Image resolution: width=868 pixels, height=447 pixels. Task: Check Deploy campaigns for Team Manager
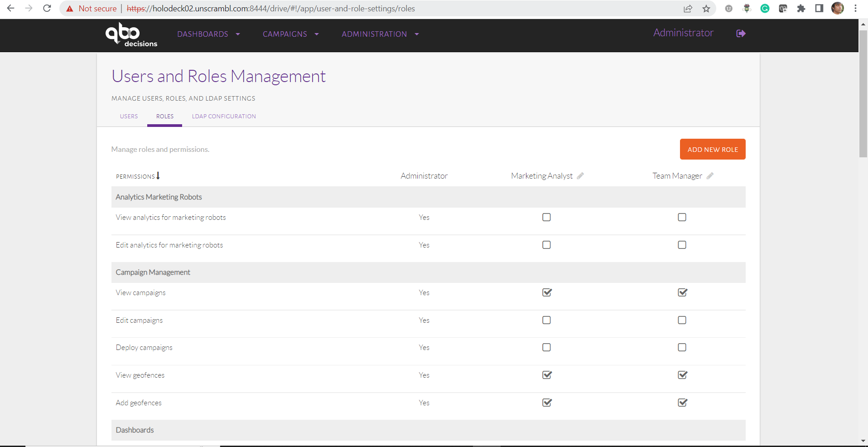[x=682, y=347]
